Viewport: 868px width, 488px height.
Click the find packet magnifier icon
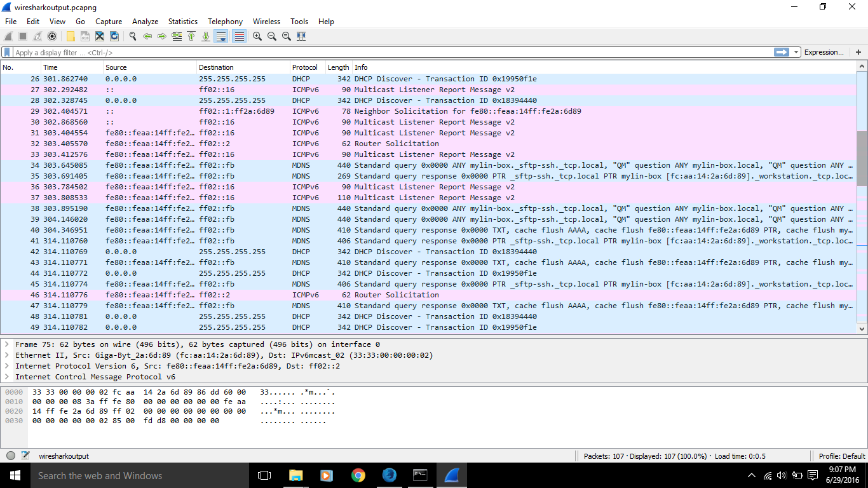tap(132, 36)
